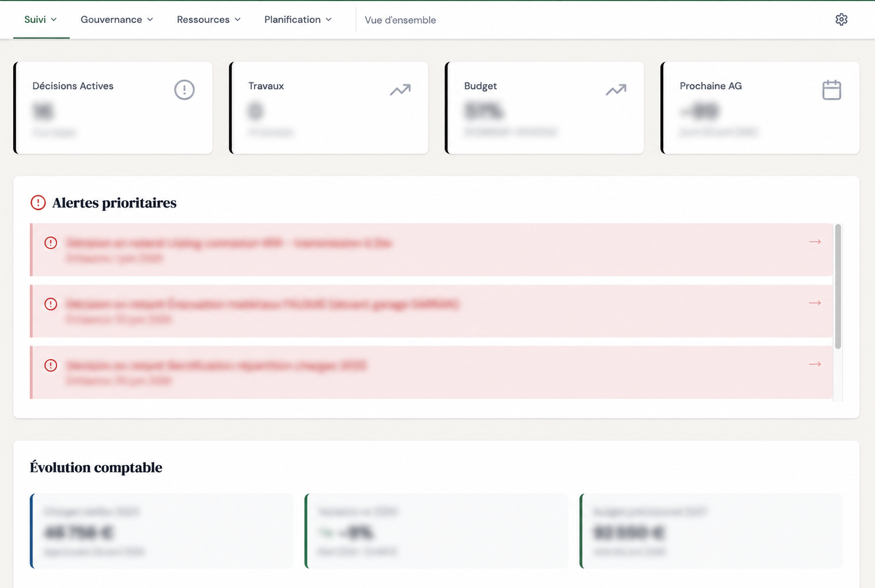The height and width of the screenshot is (588, 875).
Task: Click the warning icon beside Alertes prioritaires heading
Action: [x=38, y=202]
